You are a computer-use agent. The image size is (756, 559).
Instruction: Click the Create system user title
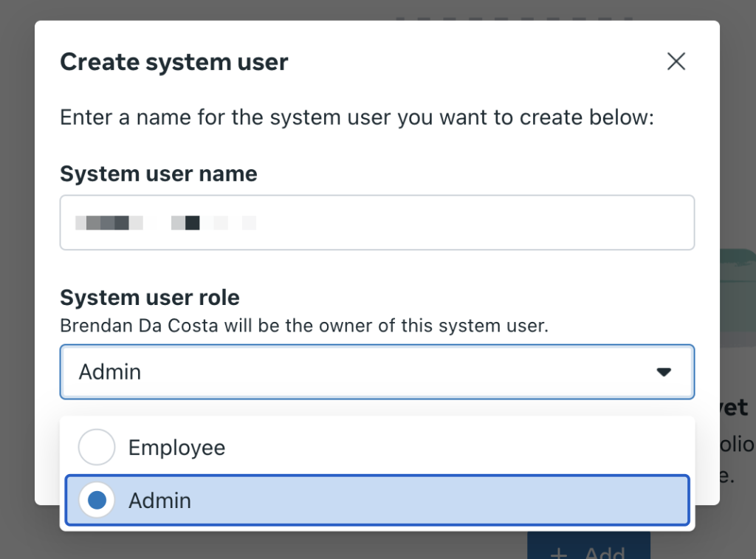(174, 62)
